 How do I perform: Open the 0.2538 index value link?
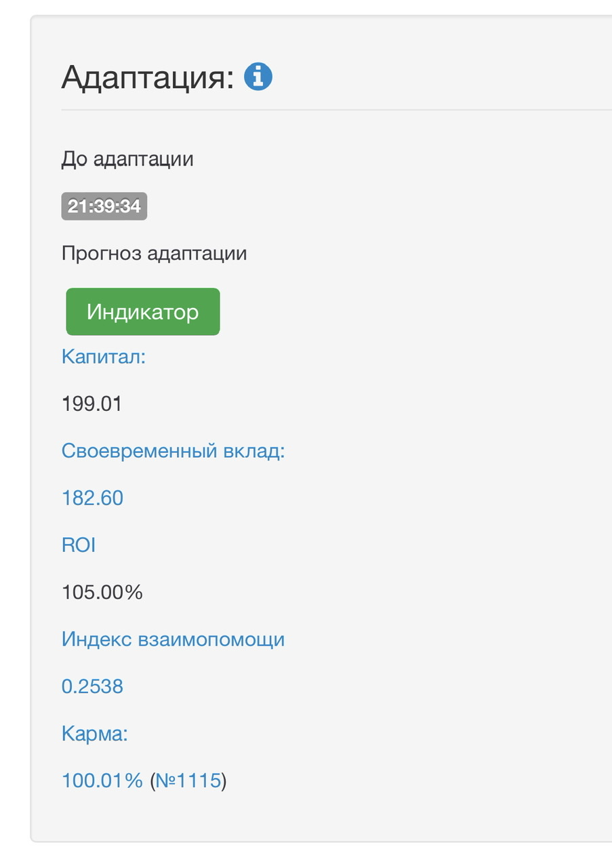[92, 687]
